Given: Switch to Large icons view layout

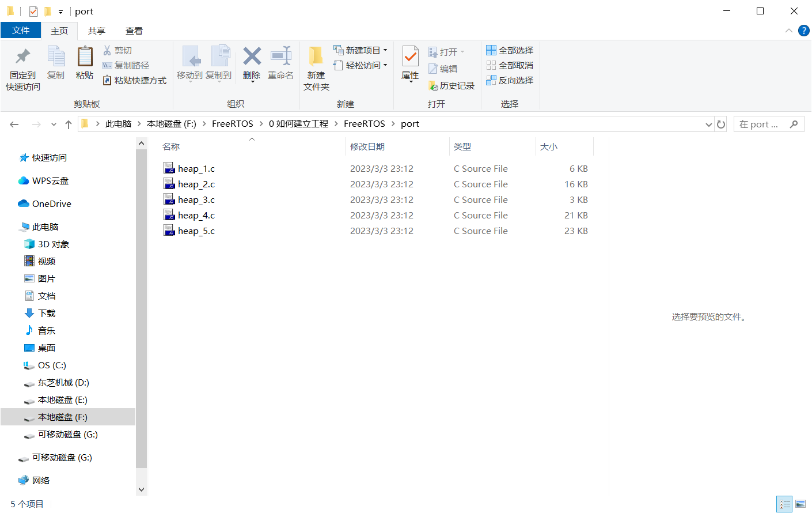Looking at the screenshot, I should coord(800,504).
